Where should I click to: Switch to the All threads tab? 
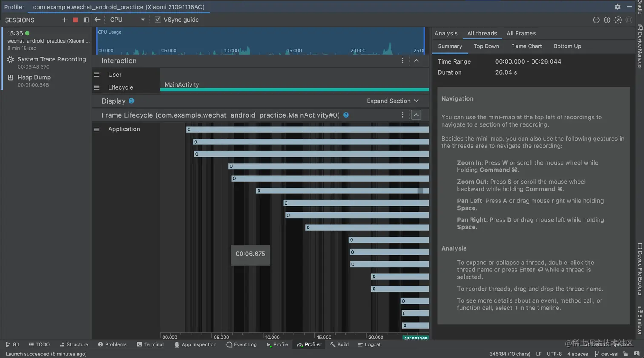click(x=482, y=33)
